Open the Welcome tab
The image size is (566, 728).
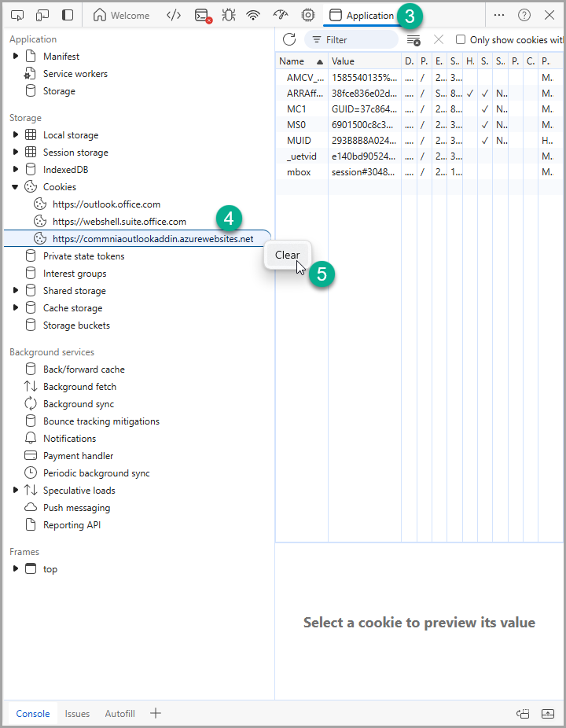[x=121, y=15]
